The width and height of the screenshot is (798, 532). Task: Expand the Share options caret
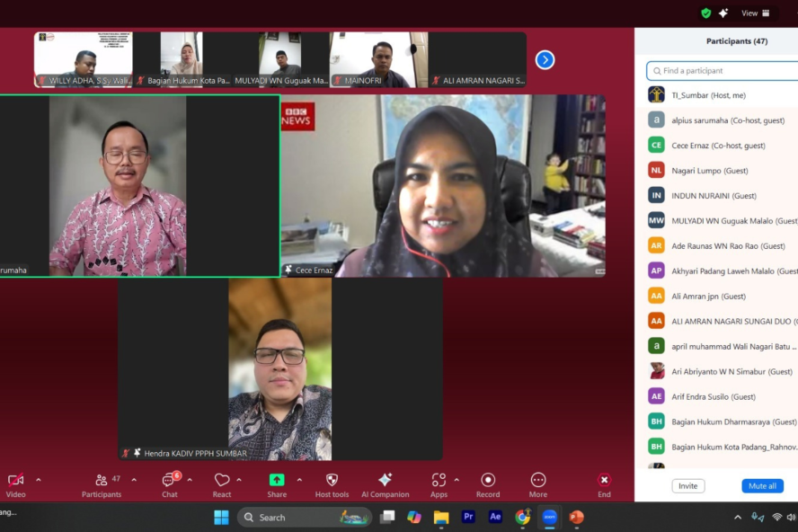pos(299,480)
